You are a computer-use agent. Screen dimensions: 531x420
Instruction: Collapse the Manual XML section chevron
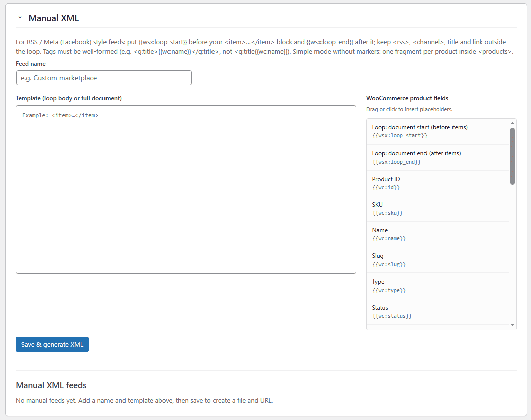point(20,17)
